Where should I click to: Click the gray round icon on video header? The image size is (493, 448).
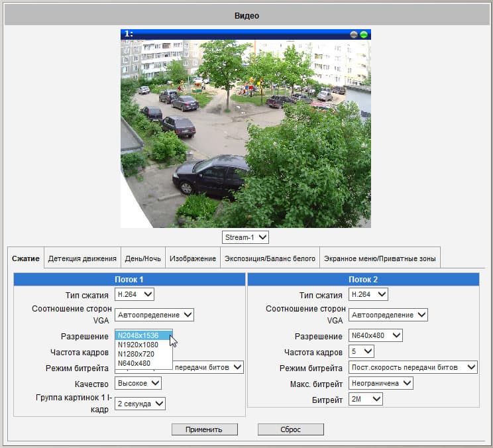tap(354, 34)
